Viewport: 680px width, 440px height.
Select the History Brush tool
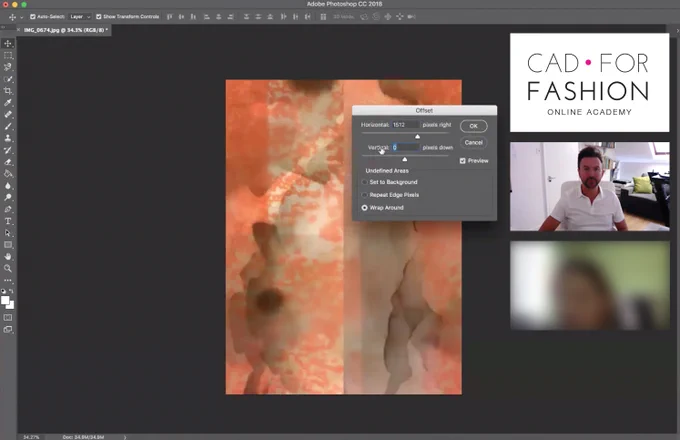[x=8, y=150]
